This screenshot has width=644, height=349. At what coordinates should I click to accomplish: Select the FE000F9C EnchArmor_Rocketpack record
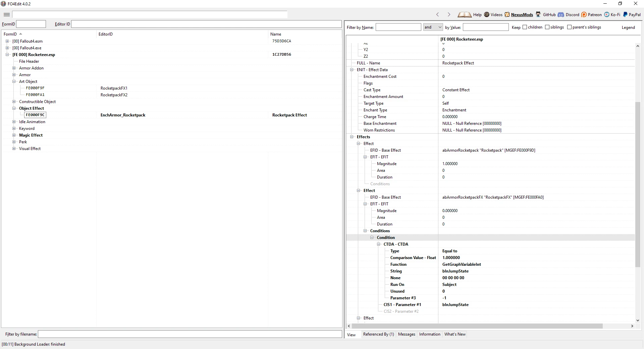tap(171, 115)
